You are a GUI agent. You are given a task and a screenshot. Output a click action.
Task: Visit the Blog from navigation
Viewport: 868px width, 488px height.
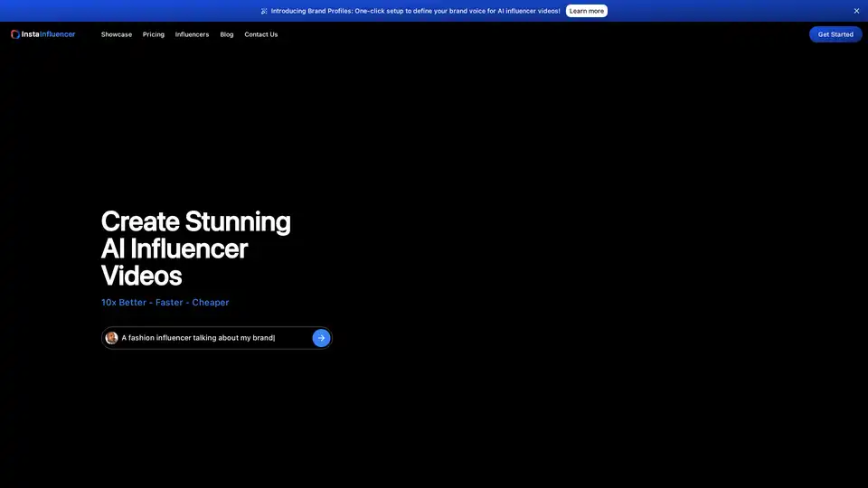coord(227,34)
